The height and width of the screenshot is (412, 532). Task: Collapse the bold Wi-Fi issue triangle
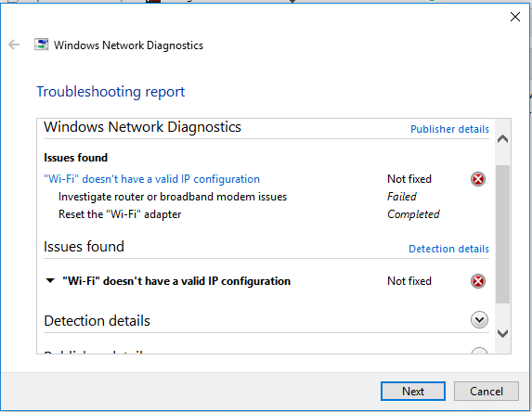tap(50, 281)
